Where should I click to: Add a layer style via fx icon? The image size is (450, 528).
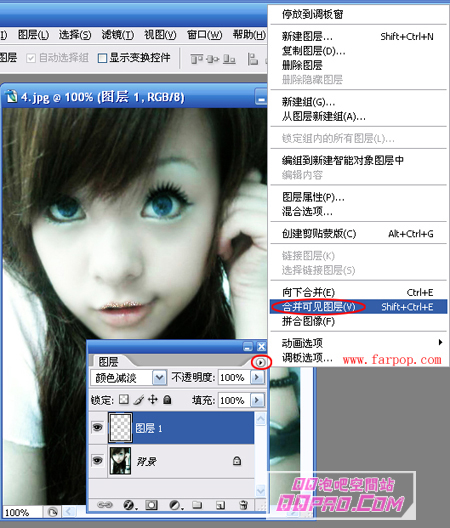129,505
